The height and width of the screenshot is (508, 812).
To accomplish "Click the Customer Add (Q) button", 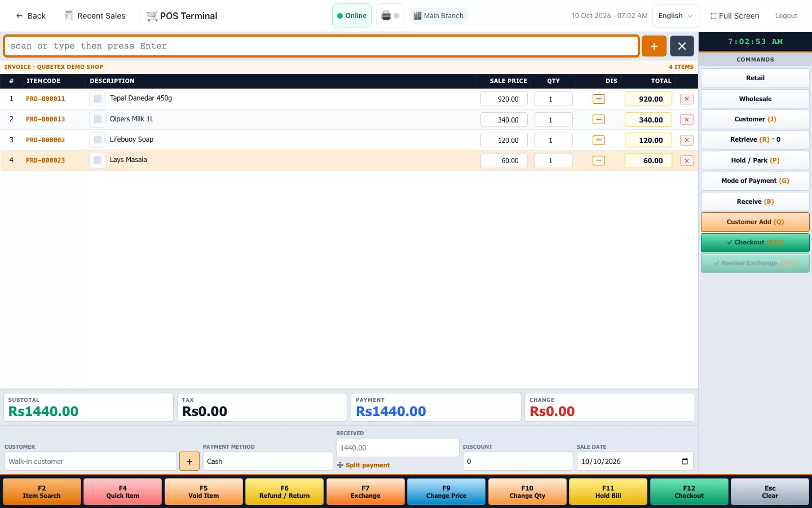I will (x=755, y=222).
